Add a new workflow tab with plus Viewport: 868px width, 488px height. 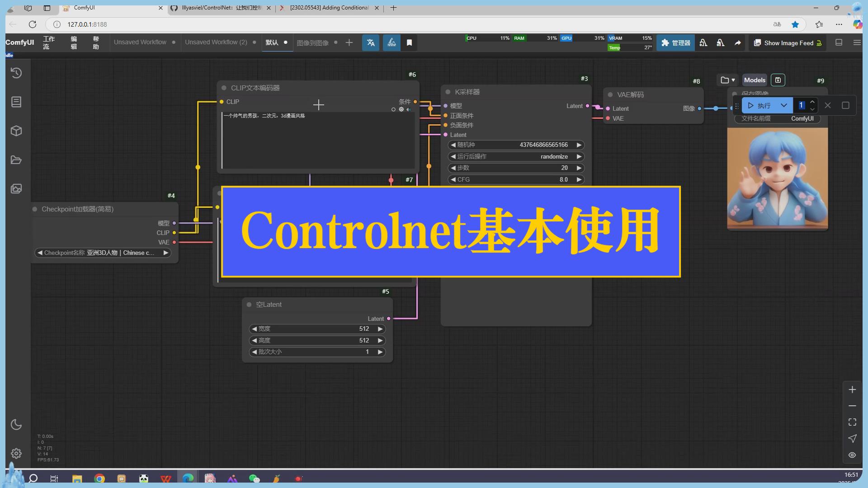349,42
